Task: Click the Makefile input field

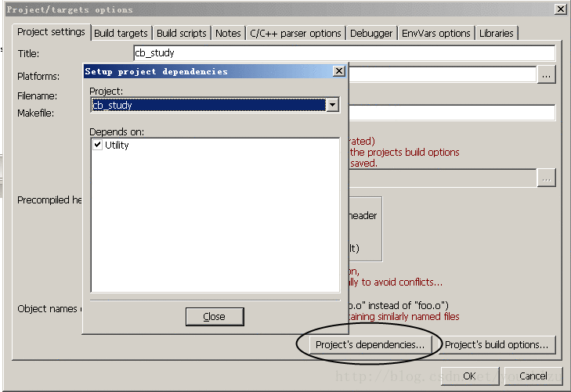Action: 452,113
